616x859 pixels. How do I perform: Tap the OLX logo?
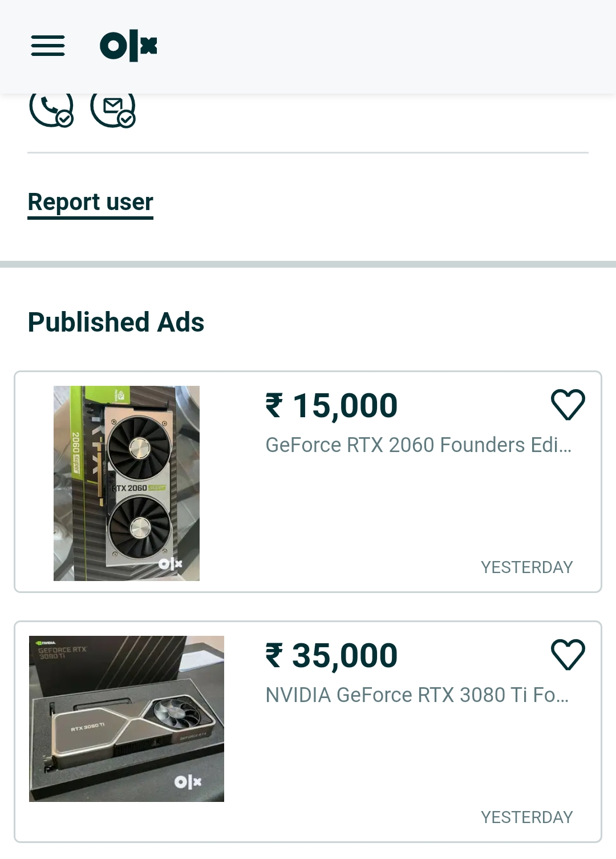[x=128, y=46]
